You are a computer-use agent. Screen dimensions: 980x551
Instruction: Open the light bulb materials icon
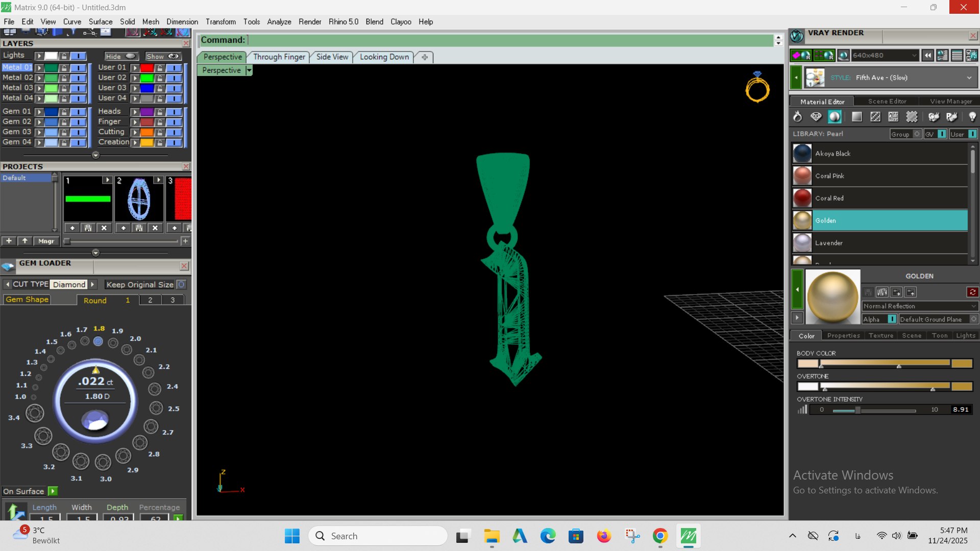coord(972,117)
